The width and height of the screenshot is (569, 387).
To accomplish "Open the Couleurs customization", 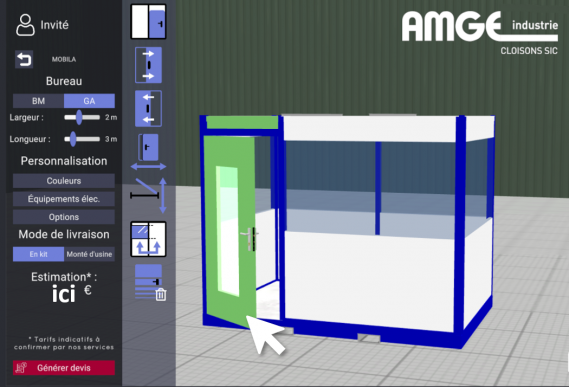I will (x=64, y=181).
